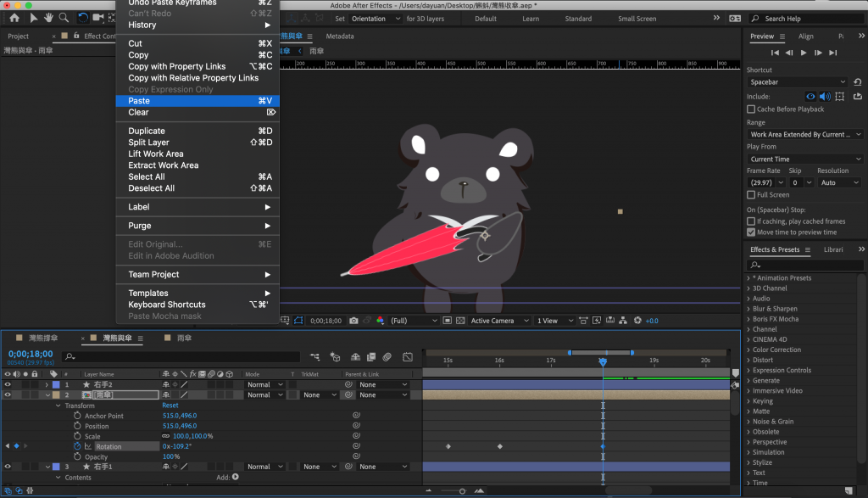Click the layer 右手2 label color swatch
The width and height of the screenshot is (868, 498).
click(x=56, y=384)
